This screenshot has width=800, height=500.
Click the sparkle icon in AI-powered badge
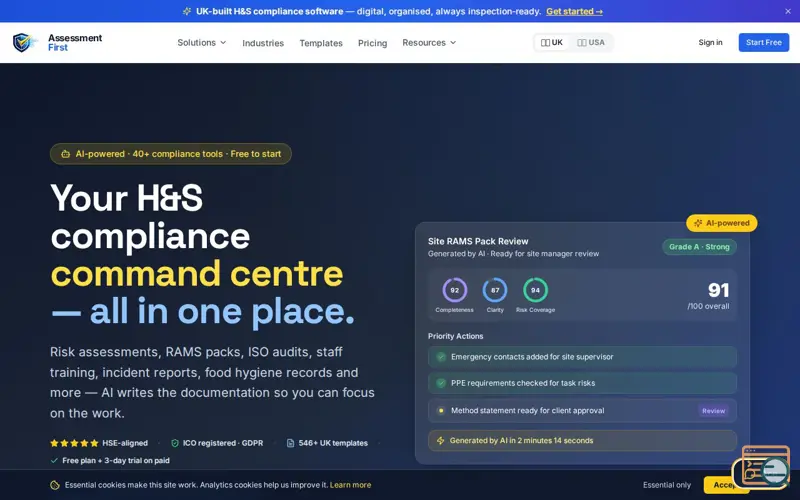[x=698, y=223]
